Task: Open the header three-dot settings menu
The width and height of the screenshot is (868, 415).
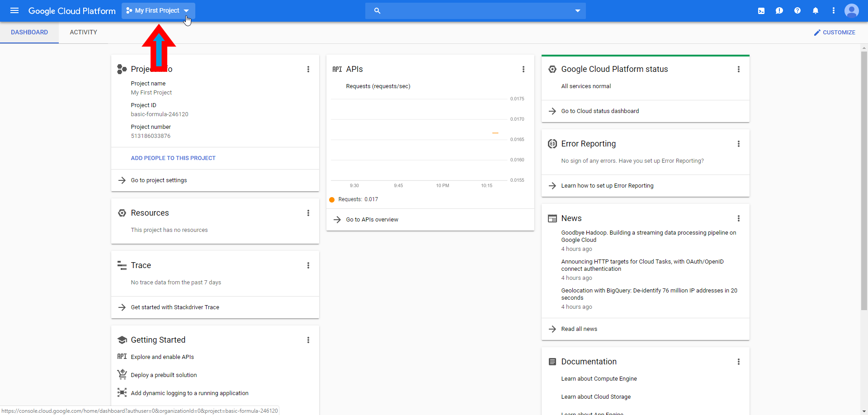Action: click(834, 11)
